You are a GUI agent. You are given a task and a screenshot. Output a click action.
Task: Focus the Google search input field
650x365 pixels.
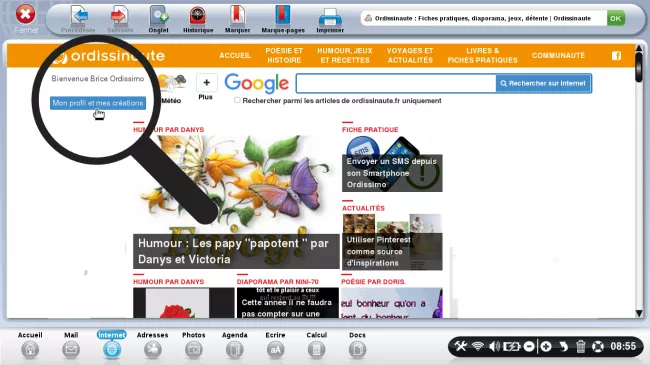click(396, 83)
